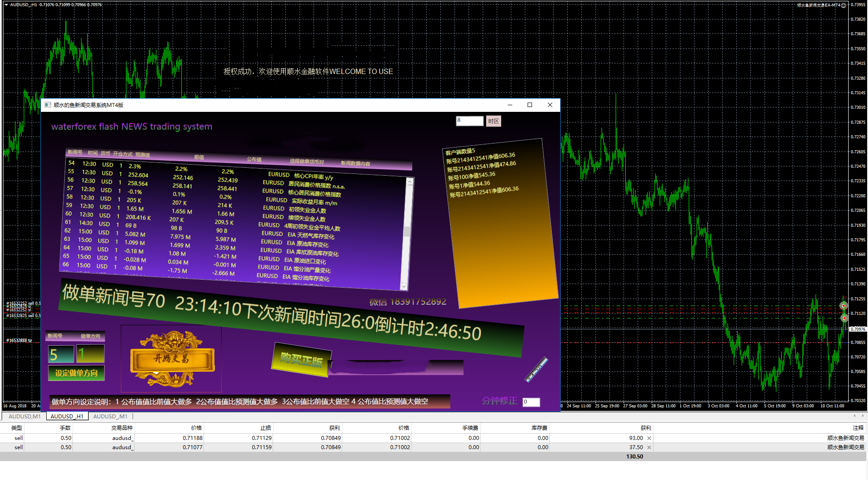Image resolution: width=868 pixels, height=480 pixels.
Task: Select news row 62 EIA 原油库存变化
Action: point(196,238)
